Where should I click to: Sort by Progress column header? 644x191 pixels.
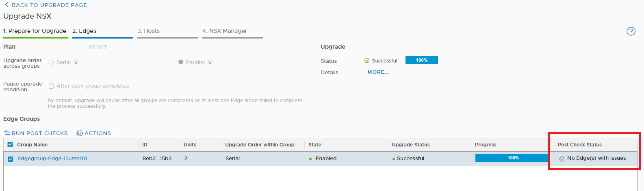486,145
